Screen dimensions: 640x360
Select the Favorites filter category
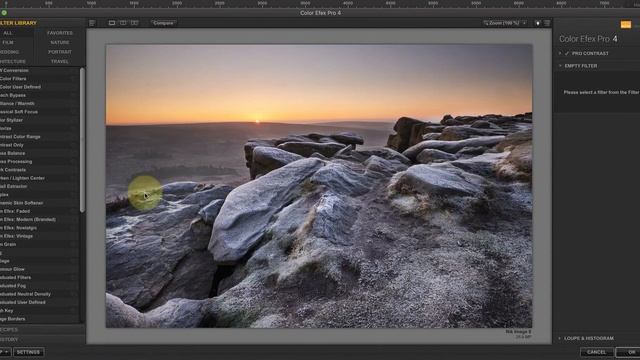point(60,33)
